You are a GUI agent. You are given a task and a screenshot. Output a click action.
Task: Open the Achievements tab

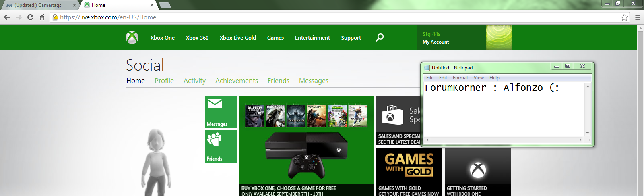(x=237, y=81)
